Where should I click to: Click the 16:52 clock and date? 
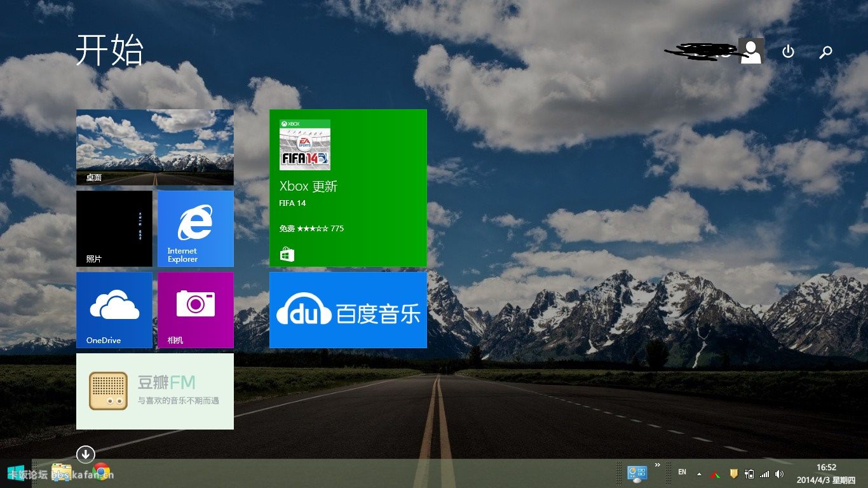point(826,473)
